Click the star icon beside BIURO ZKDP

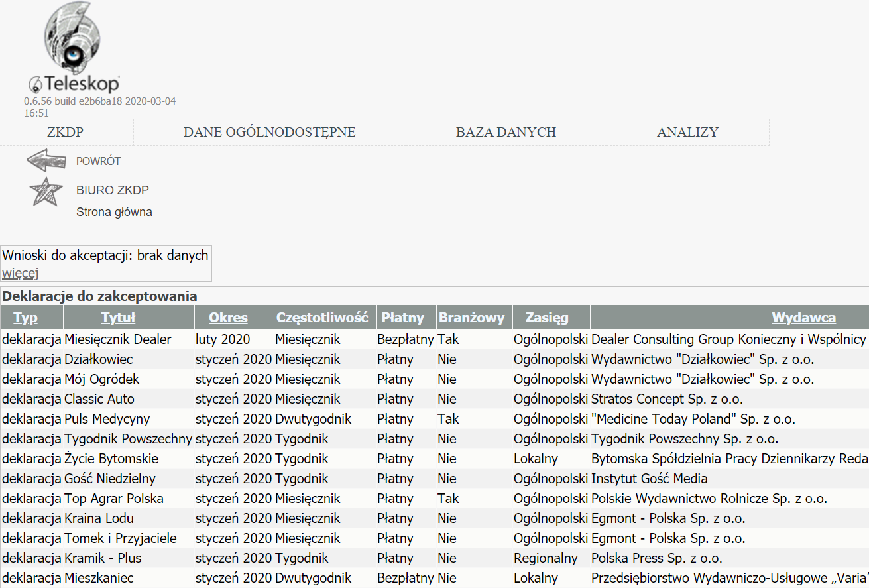46,192
